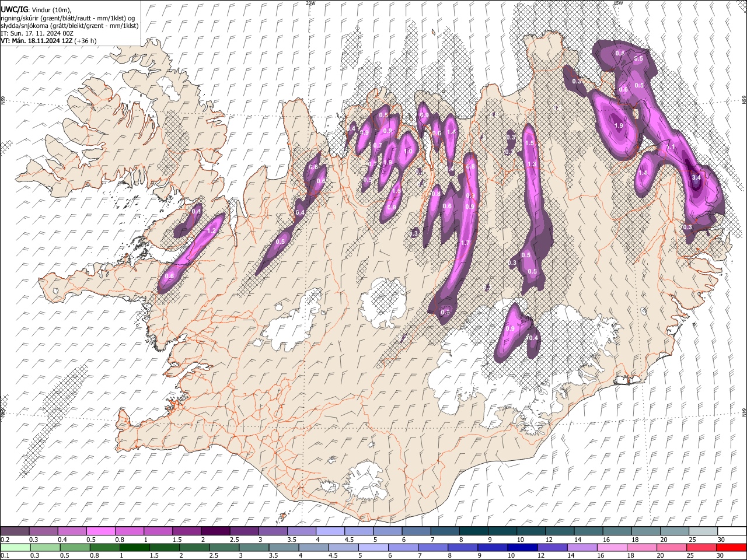The height and width of the screenshot is (560, 747).
Task: Click the '1.2' snowfall value in west Iceland
Action: coord(211,231)
